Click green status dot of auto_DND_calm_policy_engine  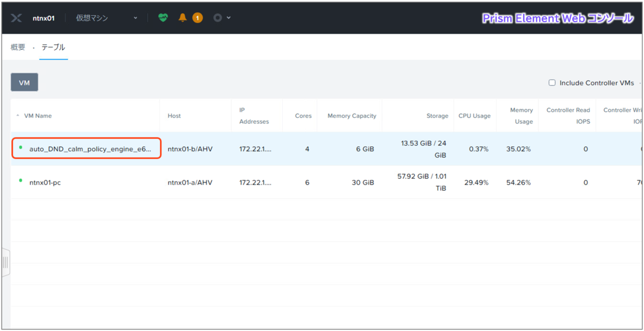click(20, 147)
